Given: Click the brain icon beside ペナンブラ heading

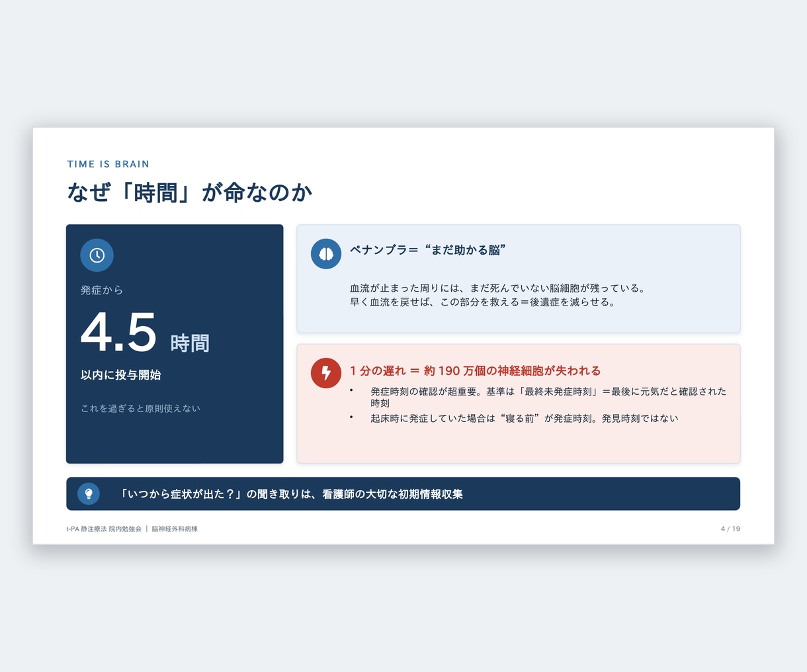Looking at the screenshot, I should click(x=326, y=253).
